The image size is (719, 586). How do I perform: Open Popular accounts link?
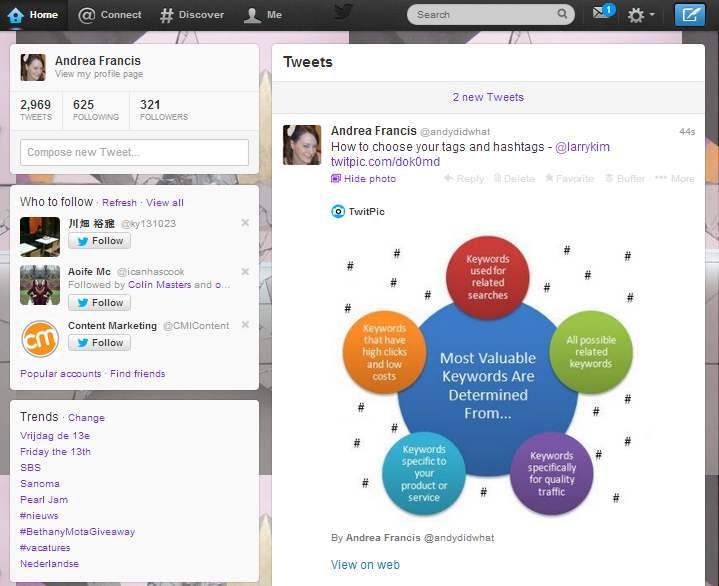(61, 374)
